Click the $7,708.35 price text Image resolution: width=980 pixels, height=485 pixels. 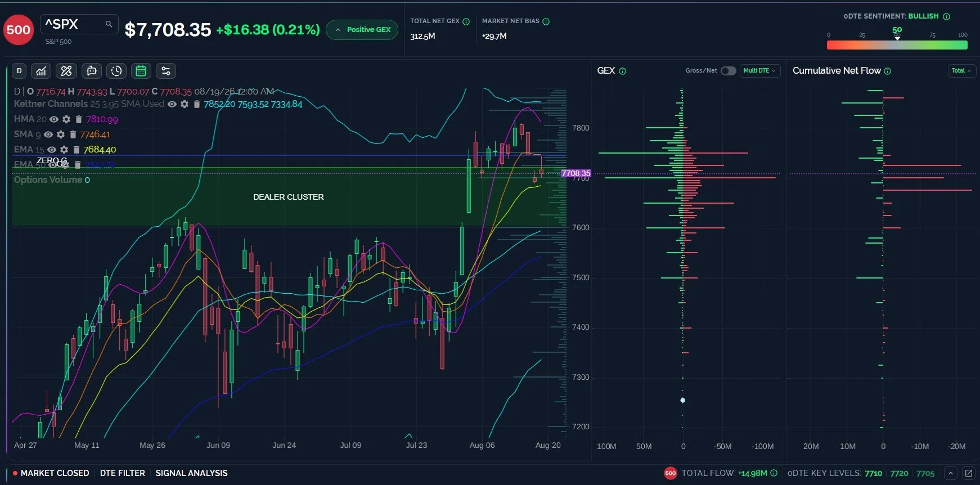pos(168,30)
